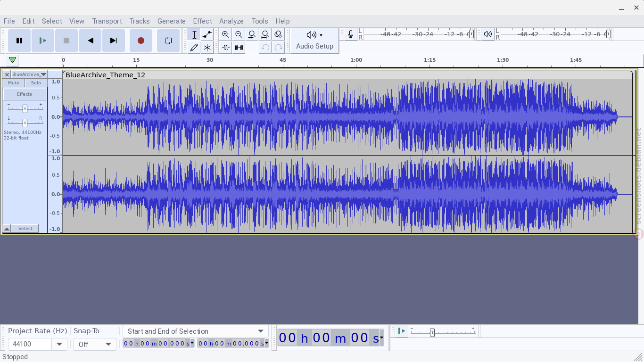Skip to the end of the track

[114, 41]
